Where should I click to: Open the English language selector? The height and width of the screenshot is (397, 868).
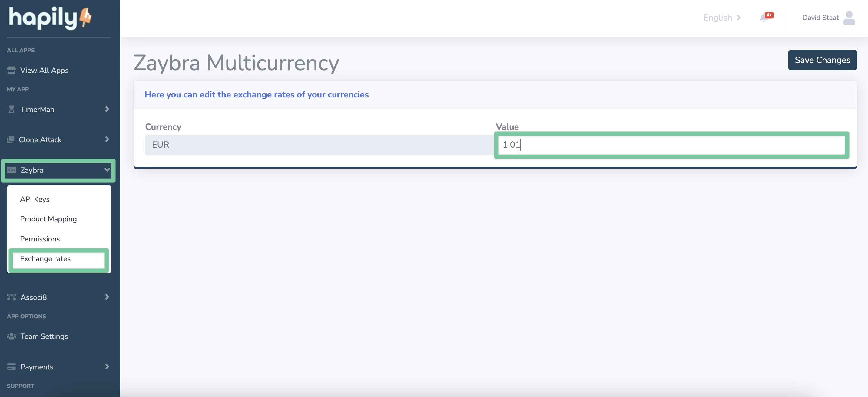[722, 18]
